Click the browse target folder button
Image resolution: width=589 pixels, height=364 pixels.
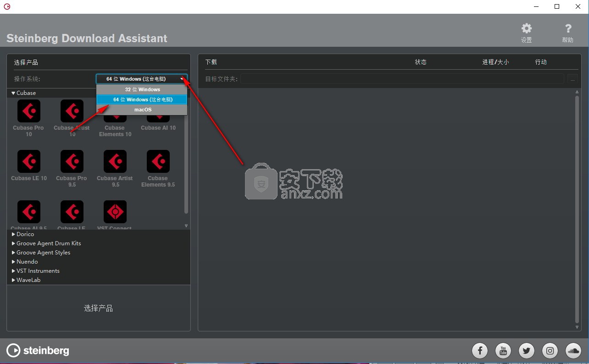click(572, 79)
